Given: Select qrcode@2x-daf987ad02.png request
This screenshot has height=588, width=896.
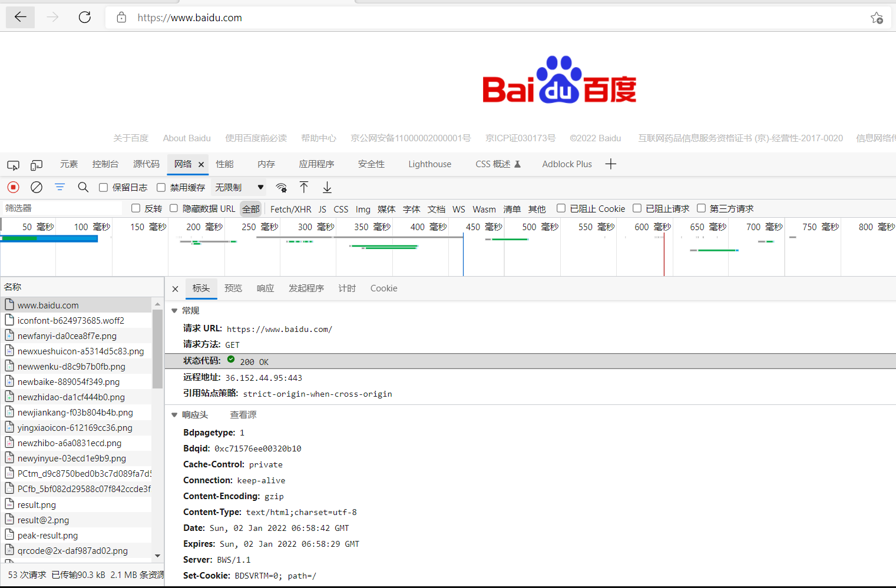Looking at the screenshot, I should click(x=77, y=550).
